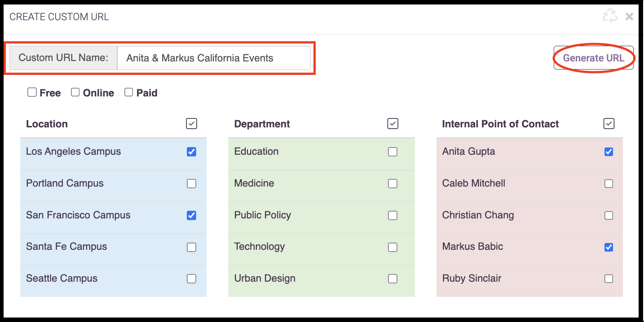Toggle select-all for Department column
The image size is (644, 322).
393,123
